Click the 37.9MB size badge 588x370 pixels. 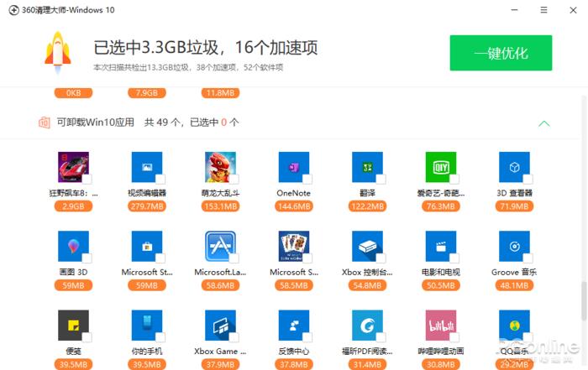pos(220,364)
